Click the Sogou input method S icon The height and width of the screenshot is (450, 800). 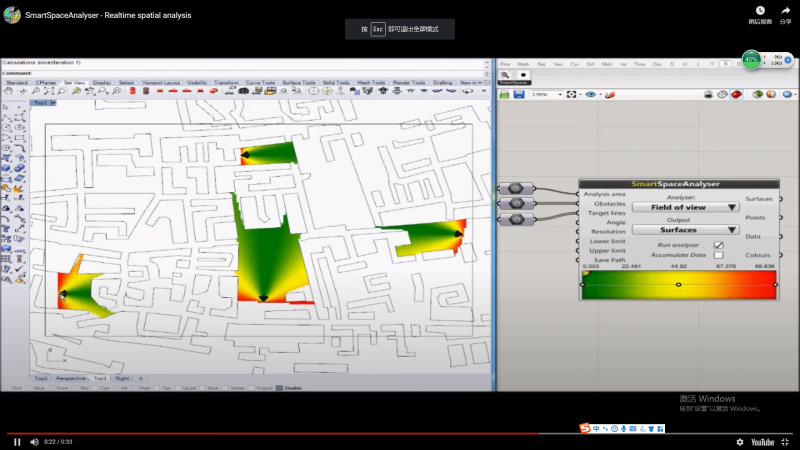585,428
